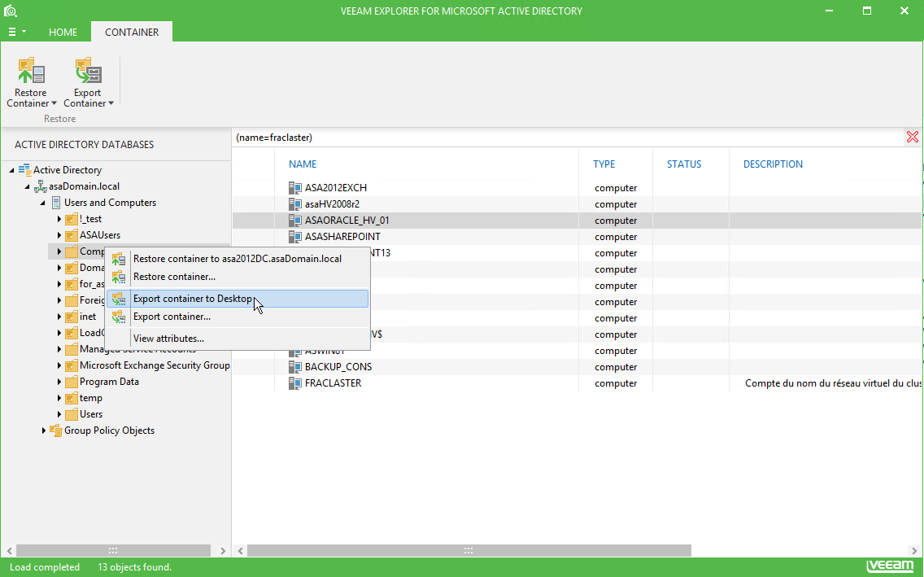Click tree panel scroll right arrow
The width and height of the screenshot is (924, 577).
(x=223, y=550)
